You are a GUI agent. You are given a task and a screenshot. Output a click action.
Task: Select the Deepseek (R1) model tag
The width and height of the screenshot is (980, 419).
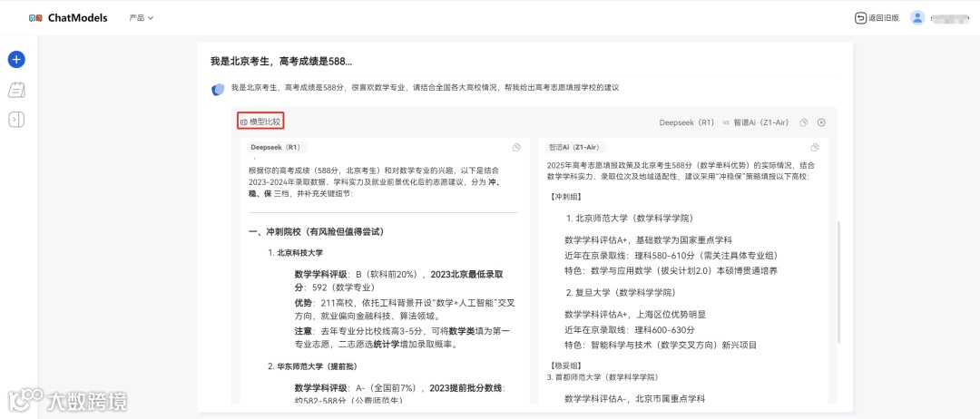click(275, 147)
